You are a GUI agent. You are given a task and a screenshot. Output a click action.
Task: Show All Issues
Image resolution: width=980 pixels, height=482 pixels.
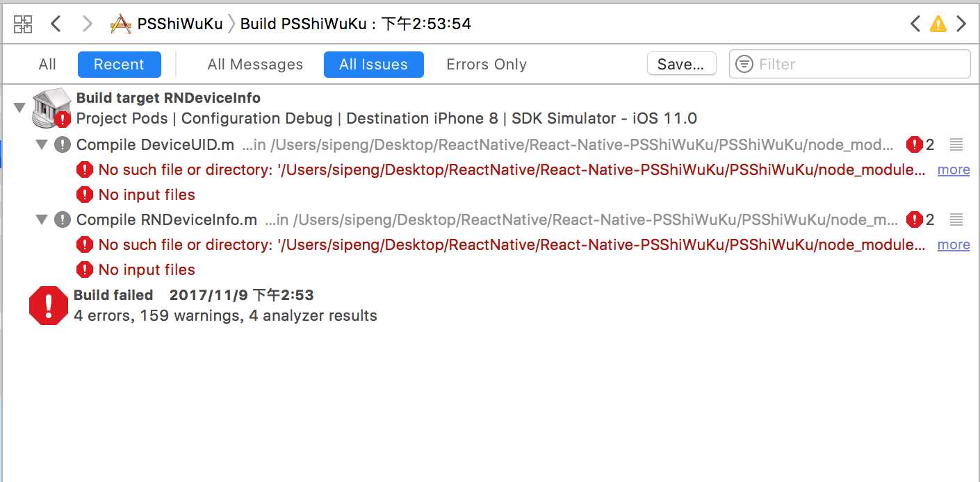(373, 65)
